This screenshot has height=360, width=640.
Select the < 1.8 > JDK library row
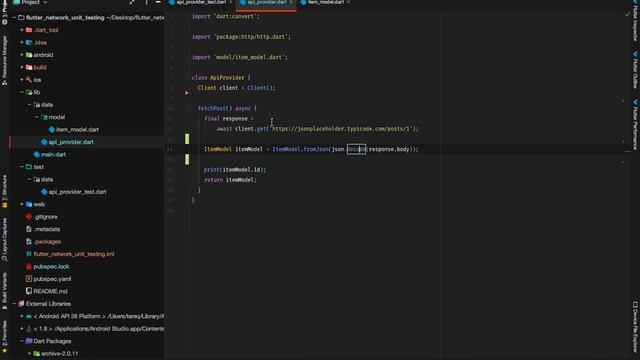[87, 329]
